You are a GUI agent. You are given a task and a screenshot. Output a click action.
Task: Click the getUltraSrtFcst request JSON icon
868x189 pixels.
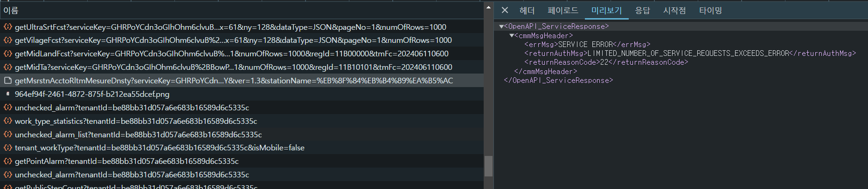coord(7,27)
